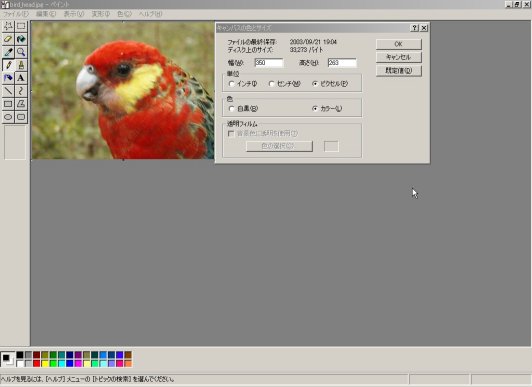532x387 pixels.
Task: Select the Ellipse shape tool
Action: [8, 117]
